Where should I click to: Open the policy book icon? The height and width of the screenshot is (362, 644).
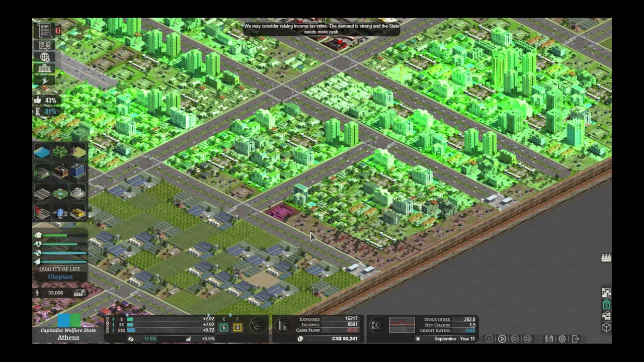coord(44,45)
